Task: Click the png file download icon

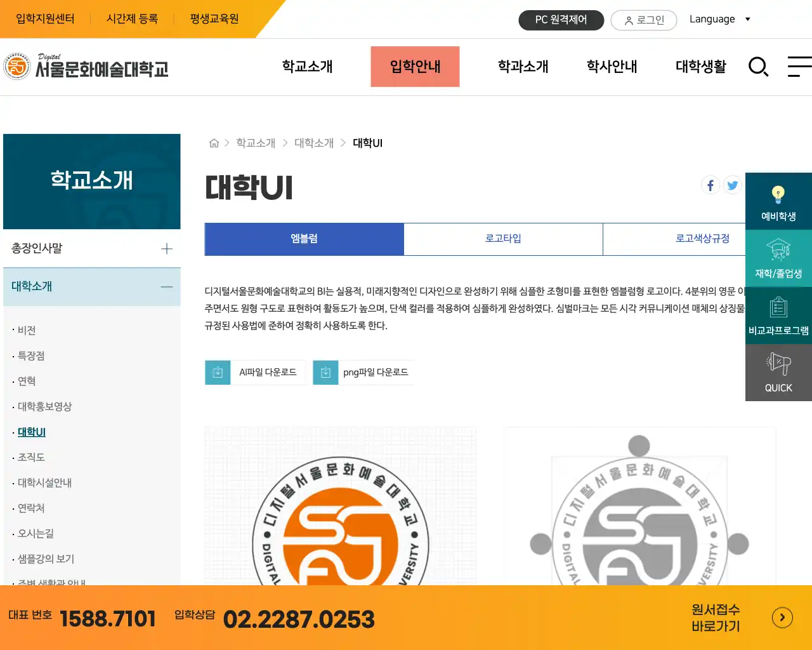Action: [x=325, y=373]
